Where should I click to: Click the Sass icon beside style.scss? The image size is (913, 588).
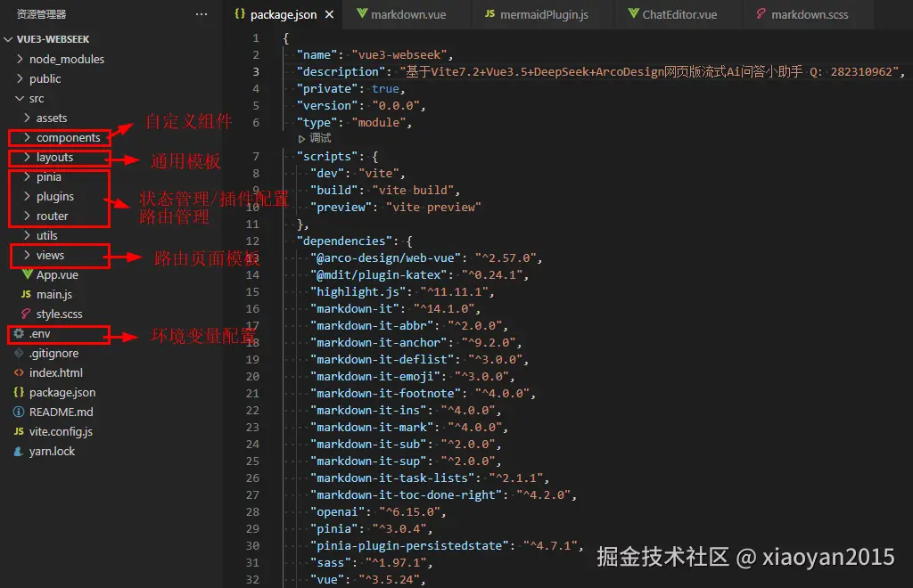point(26,314)
